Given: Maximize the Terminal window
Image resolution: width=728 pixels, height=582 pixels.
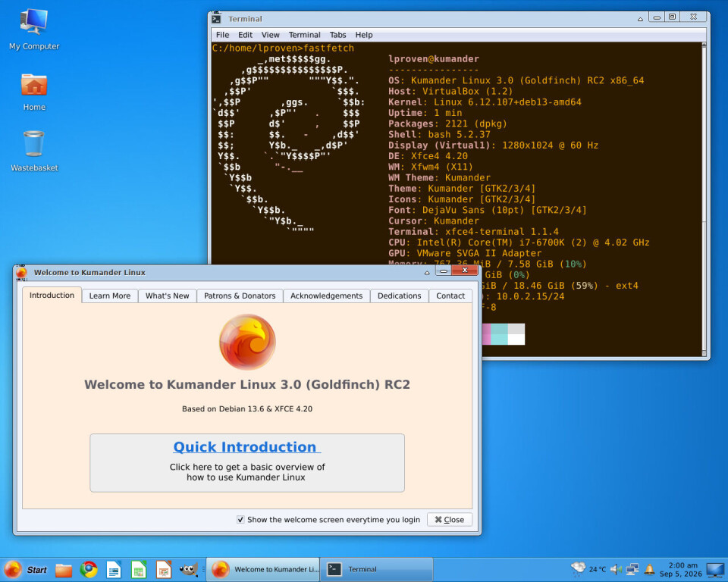Looking at the screenshot, I should tap(672, 17).
